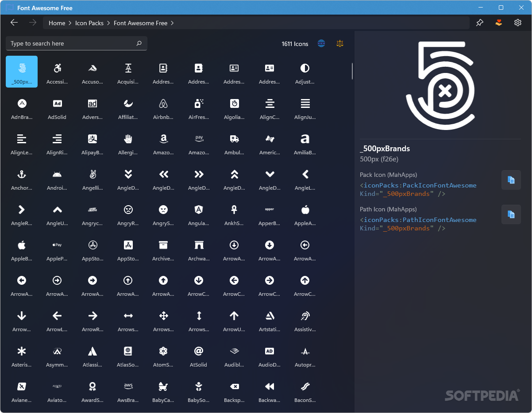532x413 pixels.
Task: Choose the Adjust contrast icon
Action: [305, 72]
